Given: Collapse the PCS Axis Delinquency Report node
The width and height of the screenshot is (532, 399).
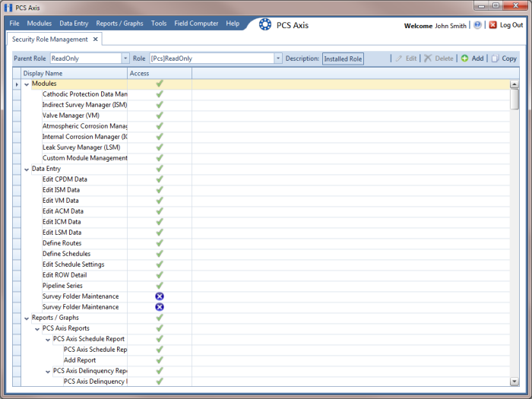Looking at the screenshot, I should tap(48, 372).
